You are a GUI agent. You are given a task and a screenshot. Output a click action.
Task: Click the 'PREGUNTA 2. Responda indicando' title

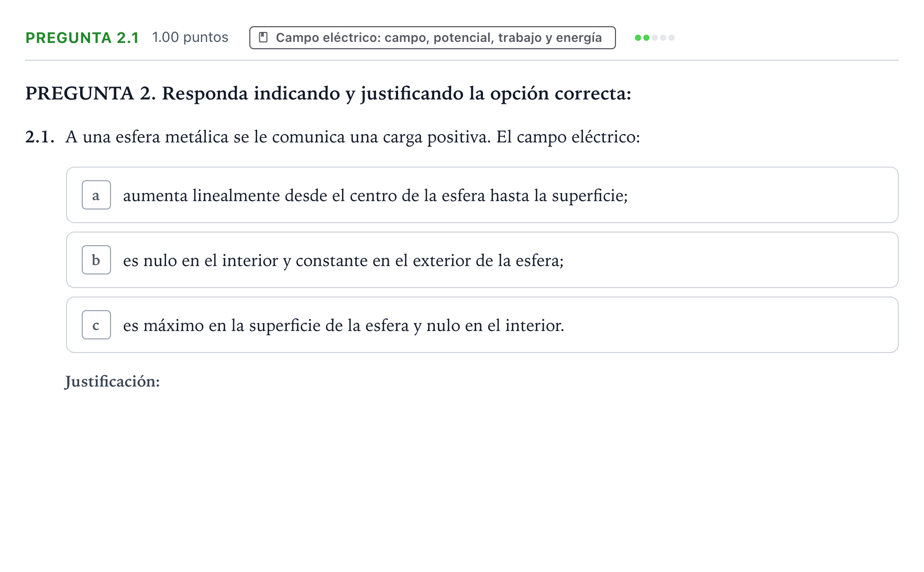click(328, 93)
